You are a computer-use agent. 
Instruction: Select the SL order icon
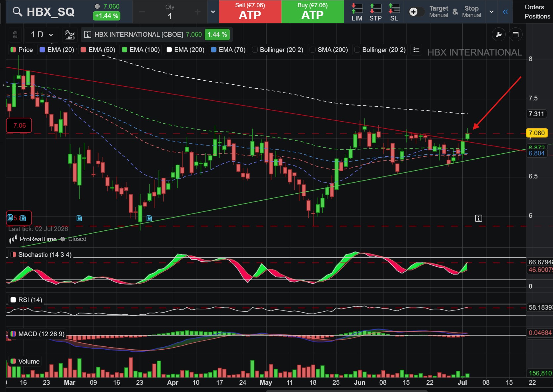click(394, 12)
